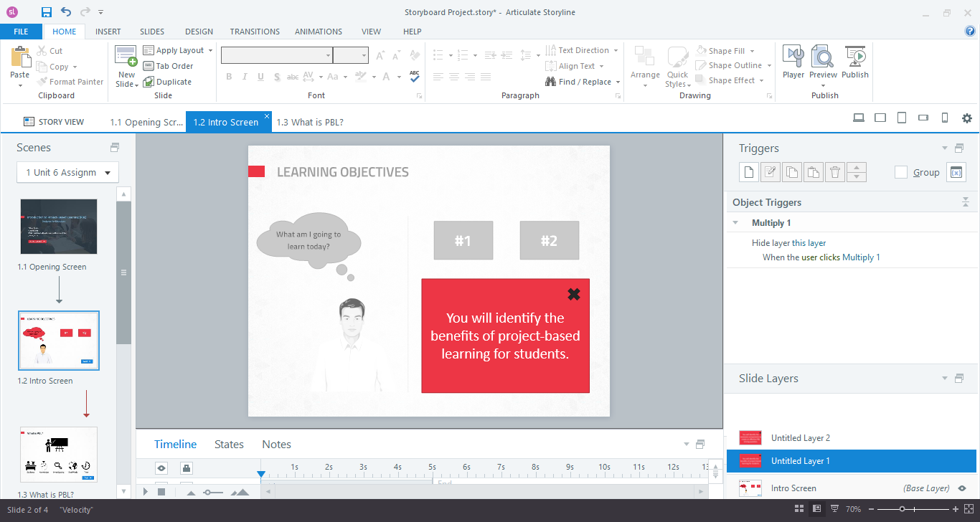Toggle timeline show/hide eye icon

click(162, 468)
